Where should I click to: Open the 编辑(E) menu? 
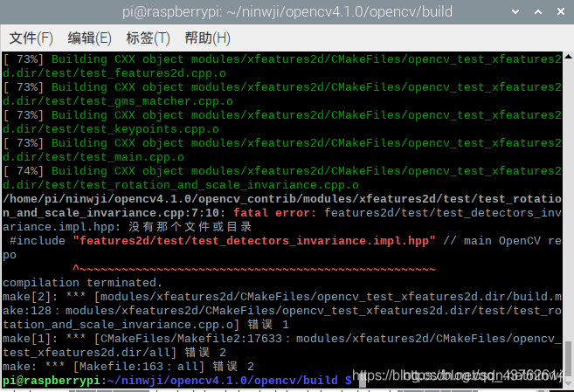point(90,38)
